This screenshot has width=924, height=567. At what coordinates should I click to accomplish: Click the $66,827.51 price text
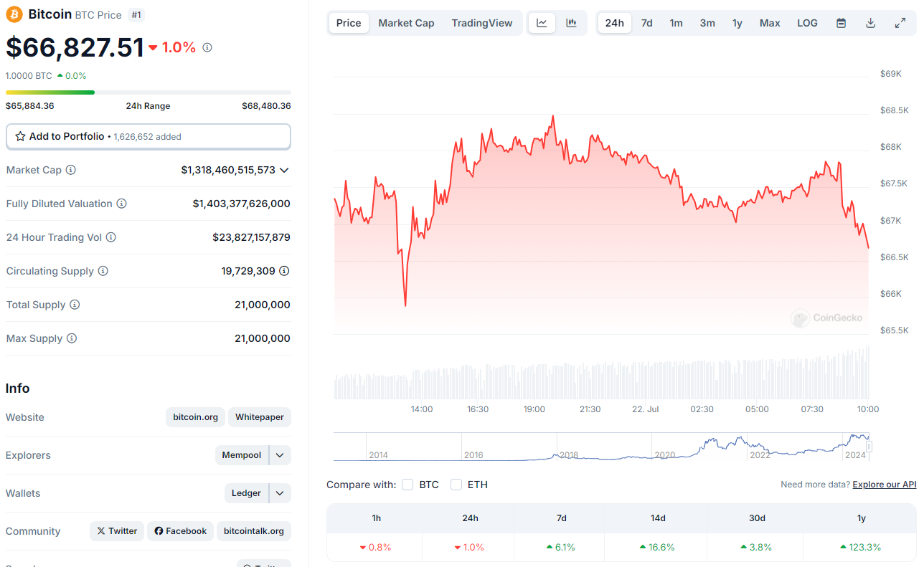tap(75, 47)
